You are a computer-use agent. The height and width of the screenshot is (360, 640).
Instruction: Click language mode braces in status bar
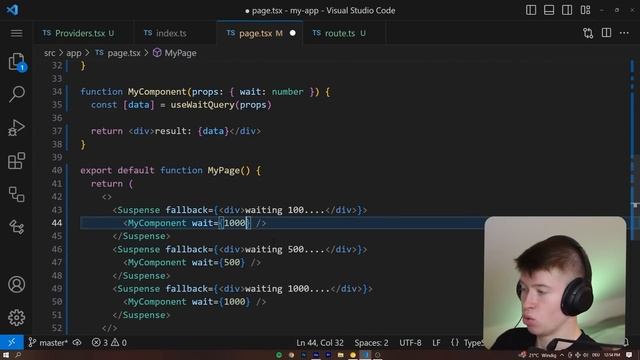tap(455, 343)
